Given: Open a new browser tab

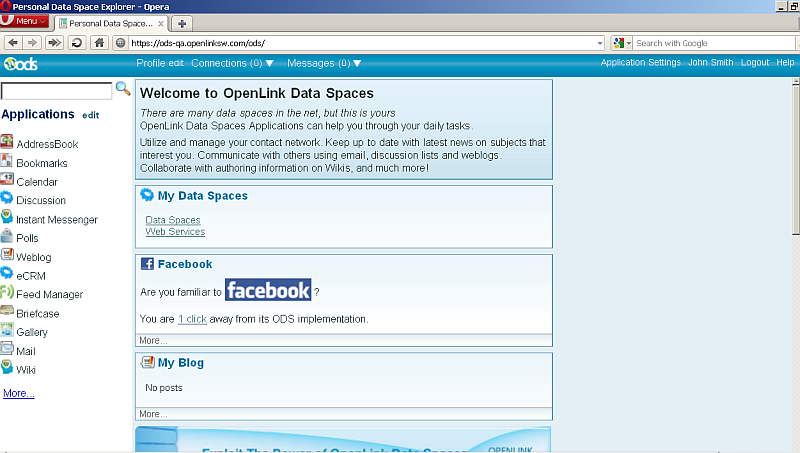Looking at the screenshot, I should 182,23.
